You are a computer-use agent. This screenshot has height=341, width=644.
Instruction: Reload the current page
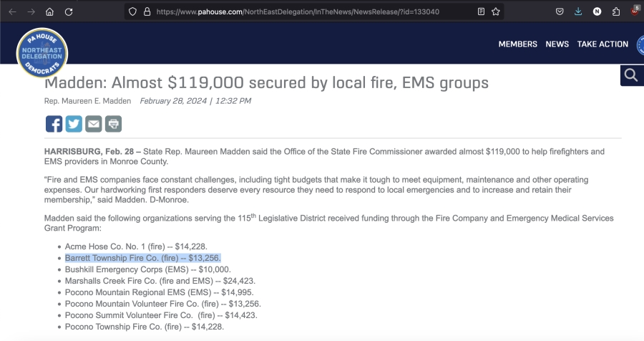click(69, 11)
